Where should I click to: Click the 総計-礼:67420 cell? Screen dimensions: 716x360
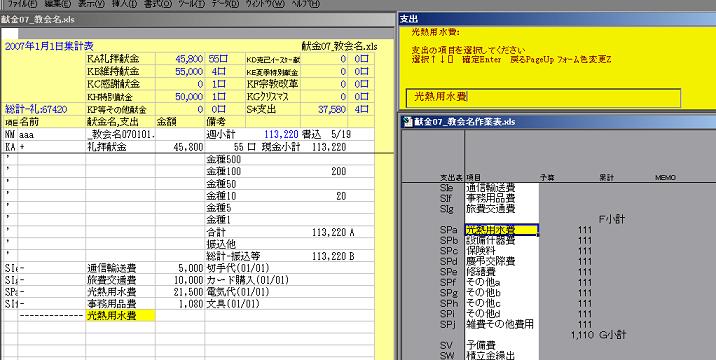click(x=36, y=110)
